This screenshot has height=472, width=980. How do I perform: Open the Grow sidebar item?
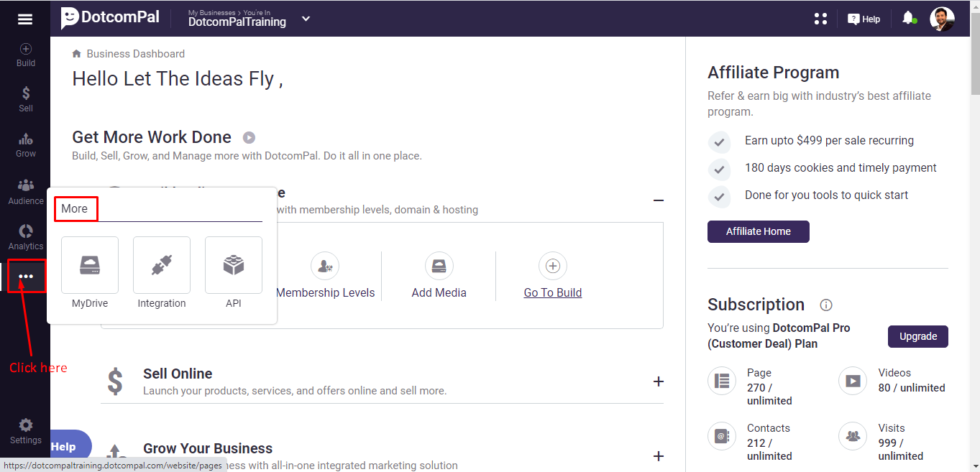(26, 145)
